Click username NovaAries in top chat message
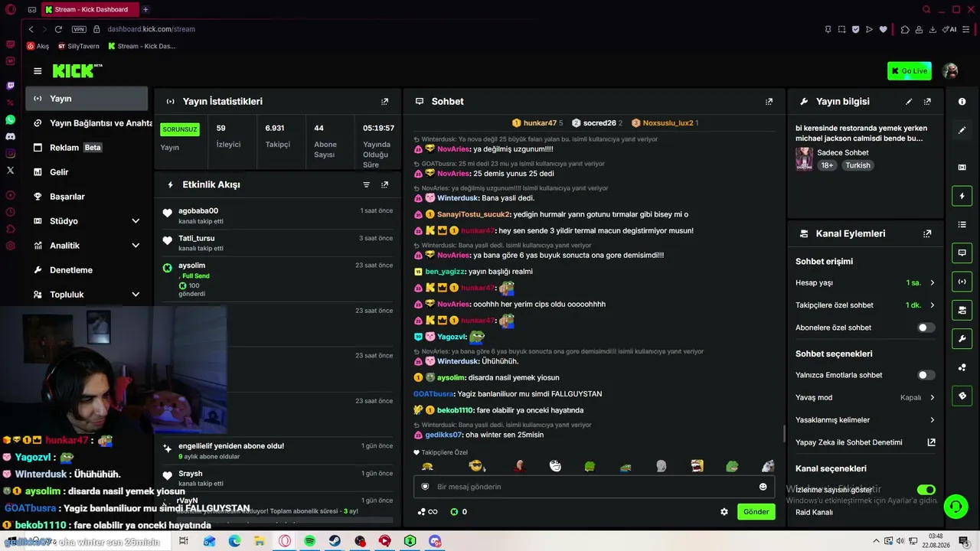 [x=453, y=149]
